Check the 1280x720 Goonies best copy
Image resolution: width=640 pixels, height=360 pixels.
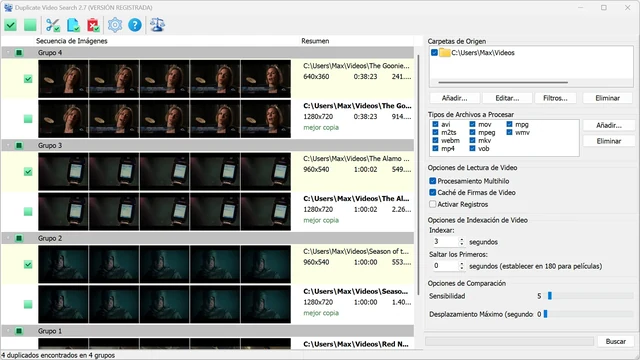pos(28,119)
